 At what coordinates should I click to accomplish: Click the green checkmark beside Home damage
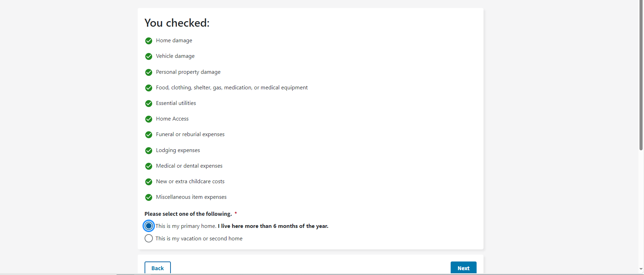pos(149,41)
